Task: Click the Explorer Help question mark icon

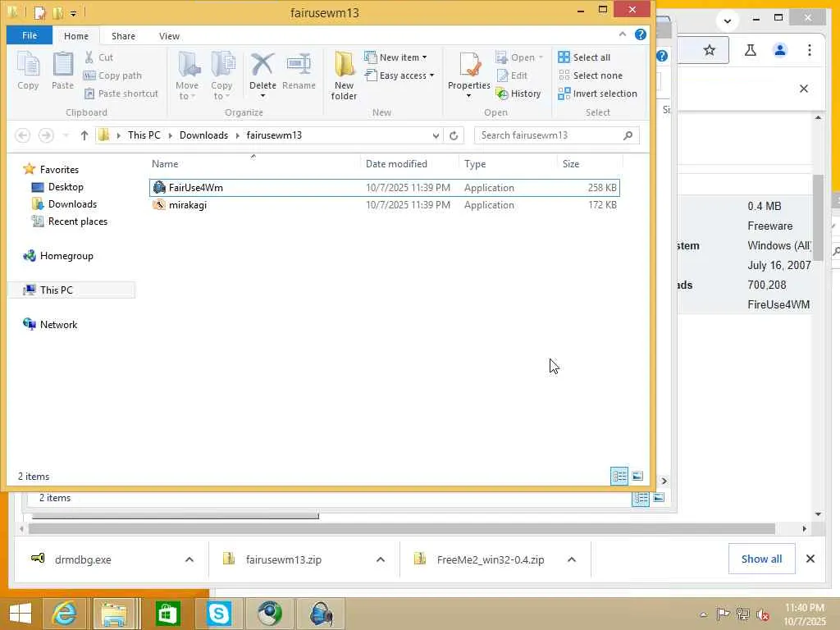Action: (x=640, y=34)
